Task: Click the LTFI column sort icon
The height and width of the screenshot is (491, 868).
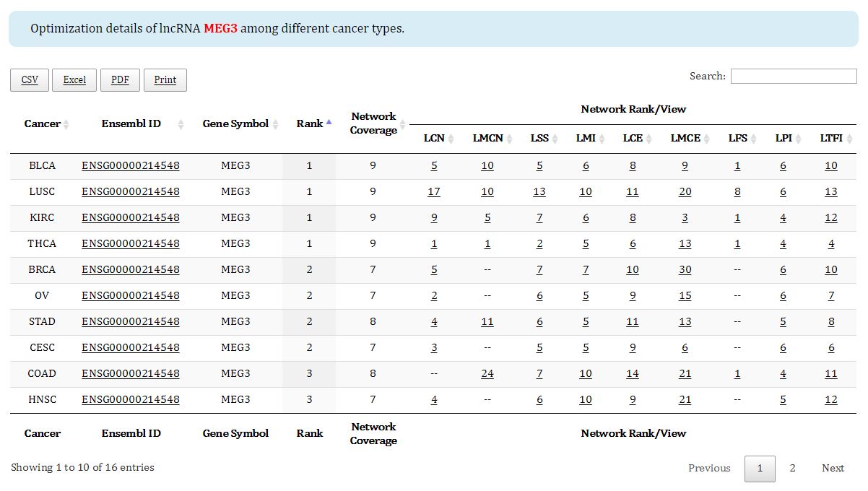Action: (x=849, y=139)
